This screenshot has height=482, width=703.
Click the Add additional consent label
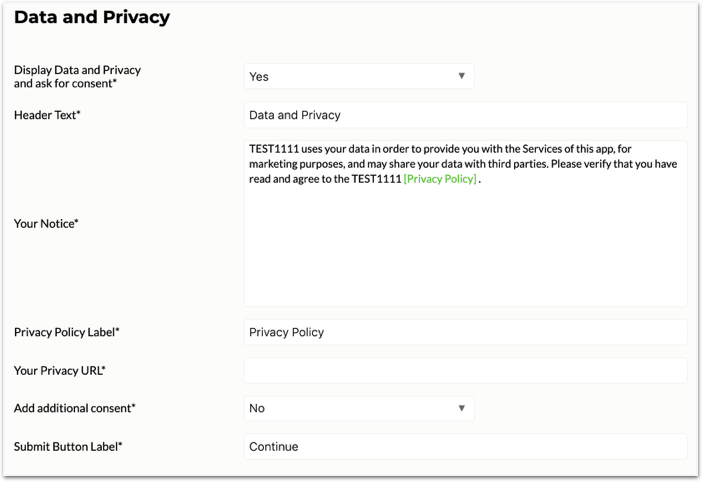point(74,408)
